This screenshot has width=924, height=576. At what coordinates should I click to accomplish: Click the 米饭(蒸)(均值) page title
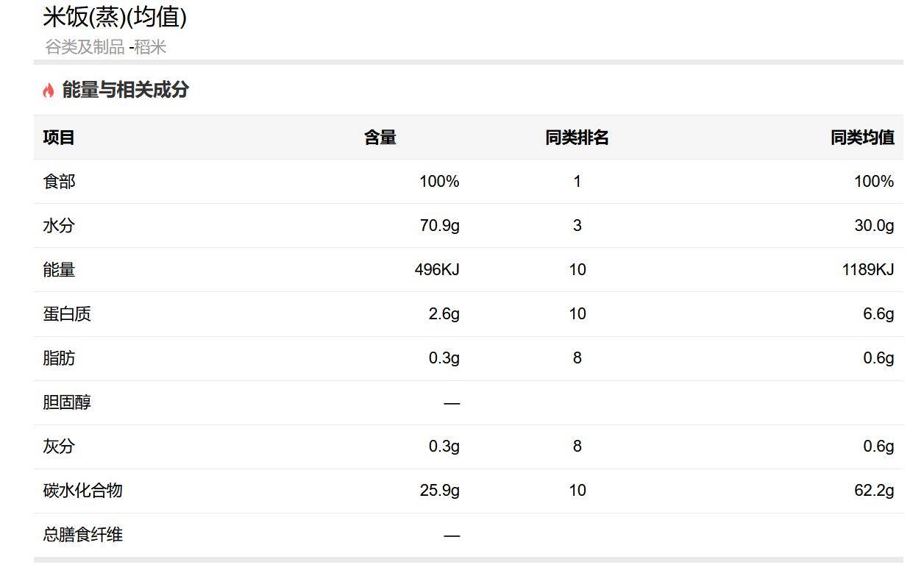[x=115, y=16]
